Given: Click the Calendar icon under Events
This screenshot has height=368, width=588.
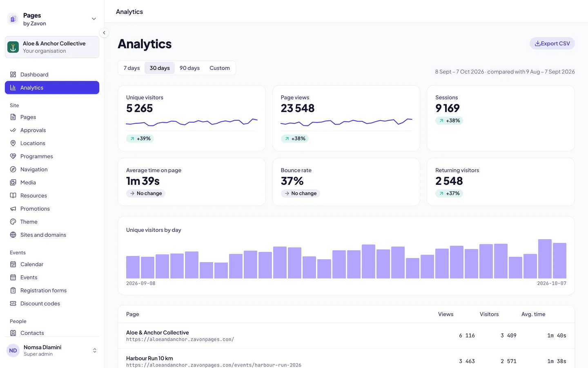Looking at the screenshot, I should 13,264.
